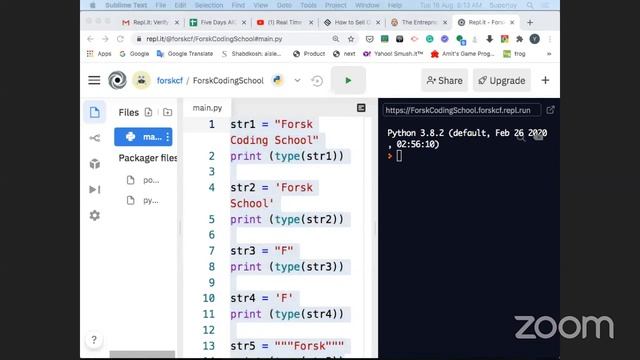This screenshot has width=640, height=360.
Task: Switch to the main.py editor tab
Action: [207, 108]
